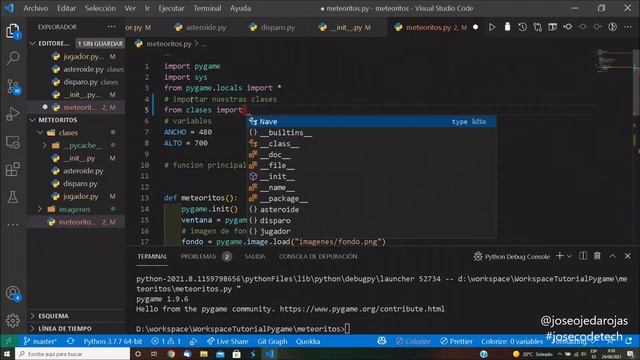Create a new terminal with plus icon
Image resolution: width=640 pixels, height=360 pixels.
click(x=560, y=256)
